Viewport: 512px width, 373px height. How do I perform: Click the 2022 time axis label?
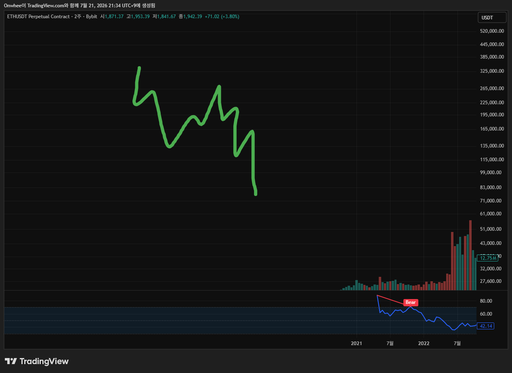(x=424, y=343)
